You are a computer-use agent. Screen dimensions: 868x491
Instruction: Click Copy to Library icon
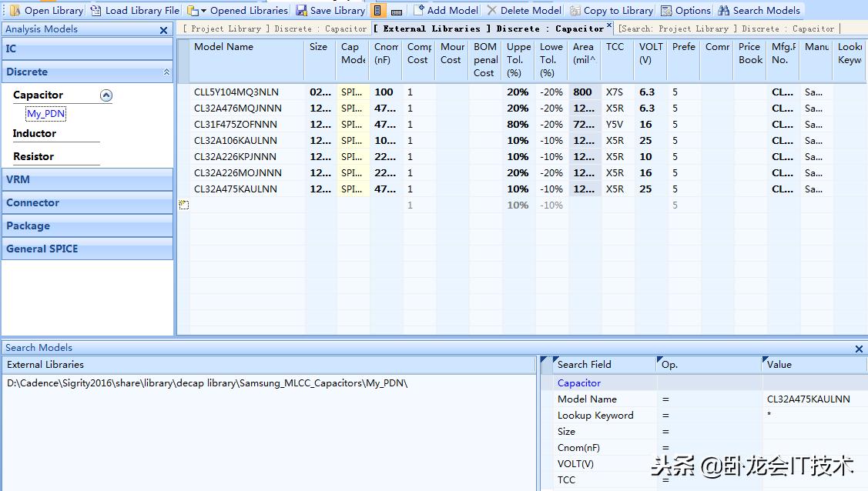(x=575, y=11)
